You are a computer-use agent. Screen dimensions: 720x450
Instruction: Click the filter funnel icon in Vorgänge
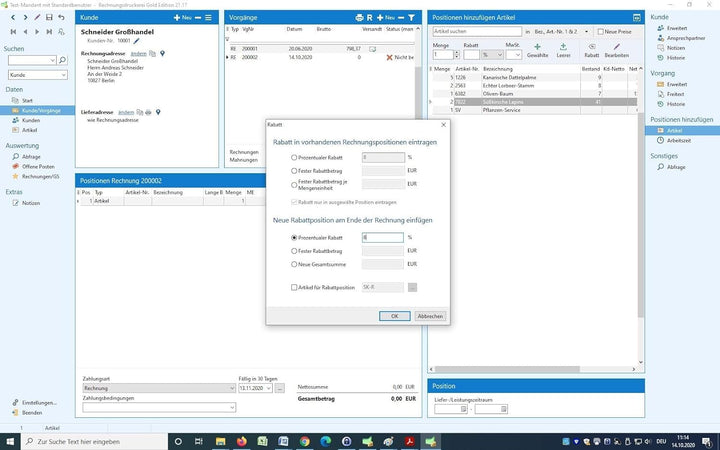[411, 18]
